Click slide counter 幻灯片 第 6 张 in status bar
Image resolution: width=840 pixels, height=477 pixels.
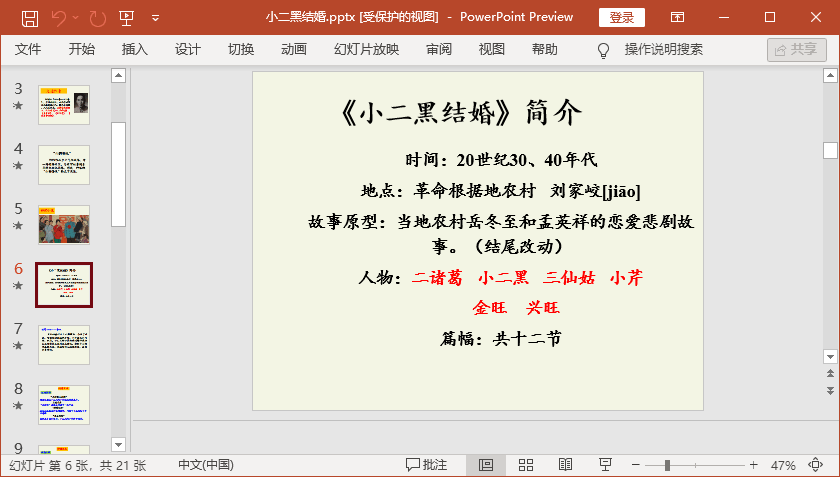(x=78, y=465)
